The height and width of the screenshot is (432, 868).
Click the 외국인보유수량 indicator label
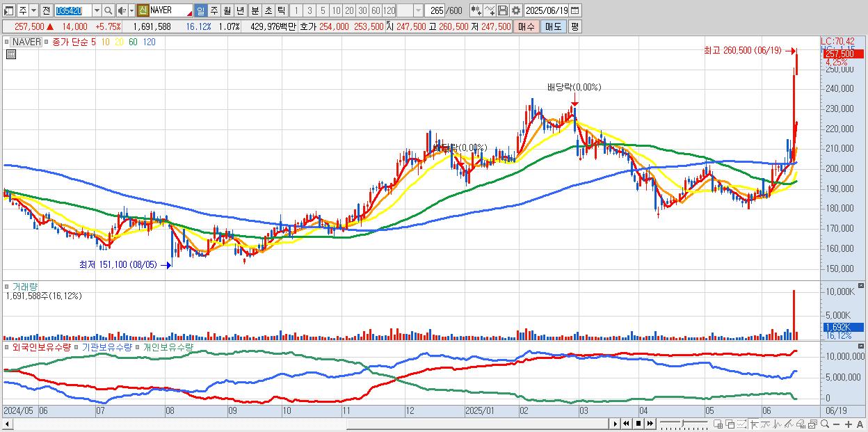coord(42,346)
